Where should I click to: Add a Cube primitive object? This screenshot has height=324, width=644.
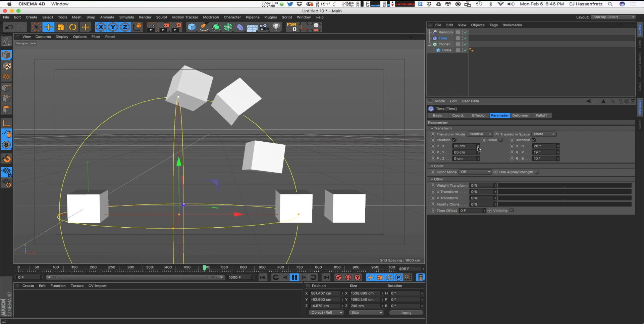(x=192, y=27)
